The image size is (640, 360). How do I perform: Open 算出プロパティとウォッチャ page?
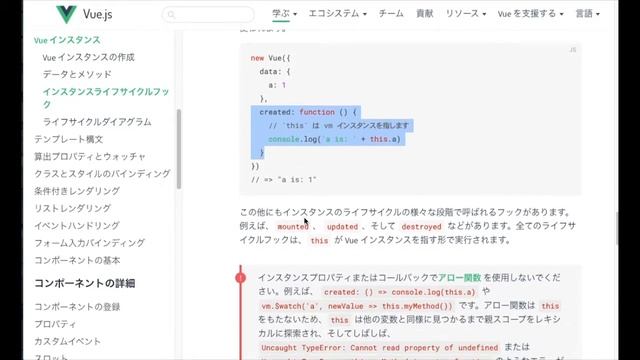(90, 156)
